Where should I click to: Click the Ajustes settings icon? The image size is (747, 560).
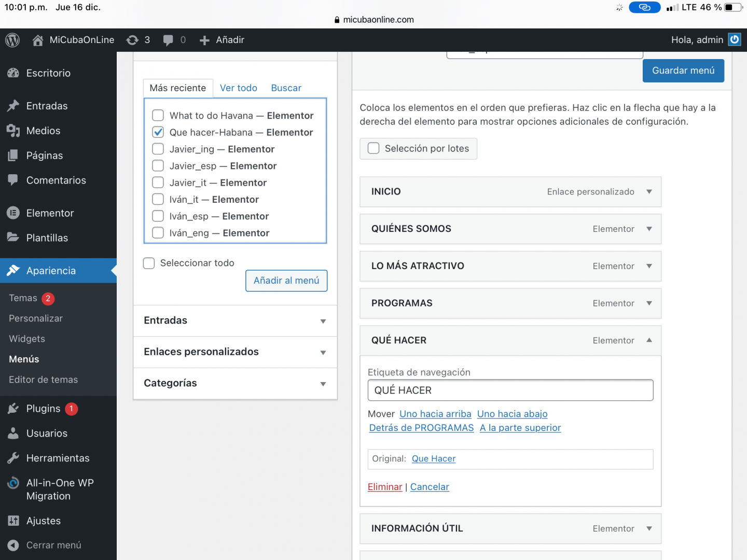[13, 521]
